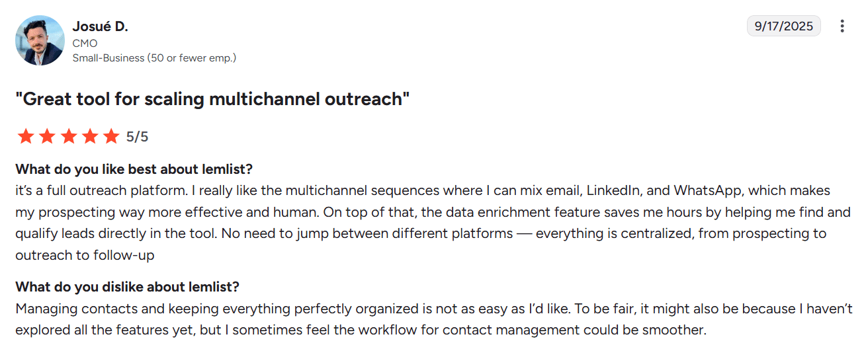Click the first rating star
This screenshot has width=868, height=351.
click(26, 137)
